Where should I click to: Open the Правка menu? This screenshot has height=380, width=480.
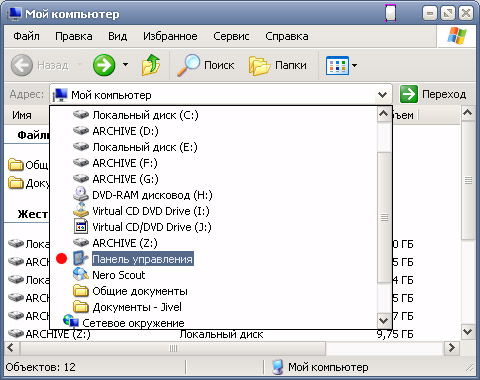coord(74,36)
